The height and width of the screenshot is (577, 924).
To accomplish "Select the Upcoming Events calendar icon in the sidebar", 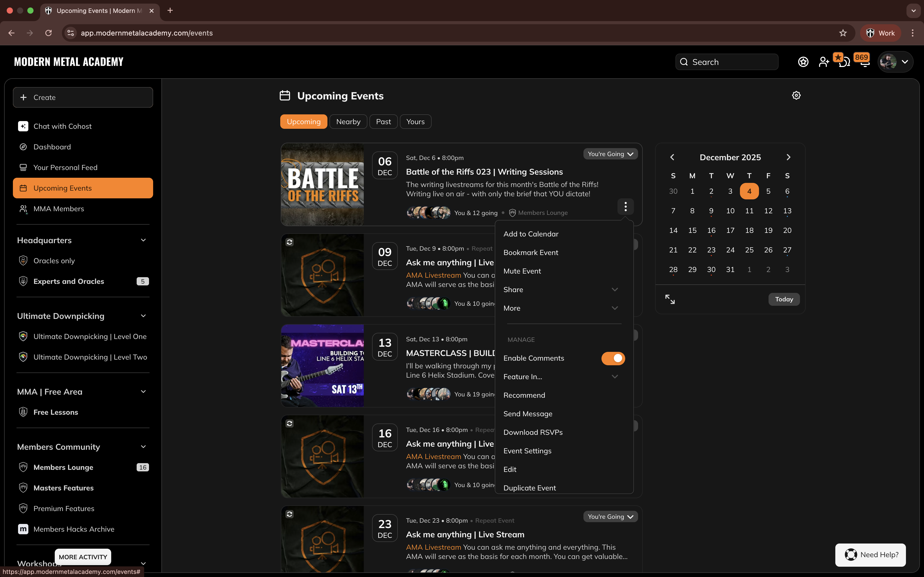I will click(x=23, y=188).
